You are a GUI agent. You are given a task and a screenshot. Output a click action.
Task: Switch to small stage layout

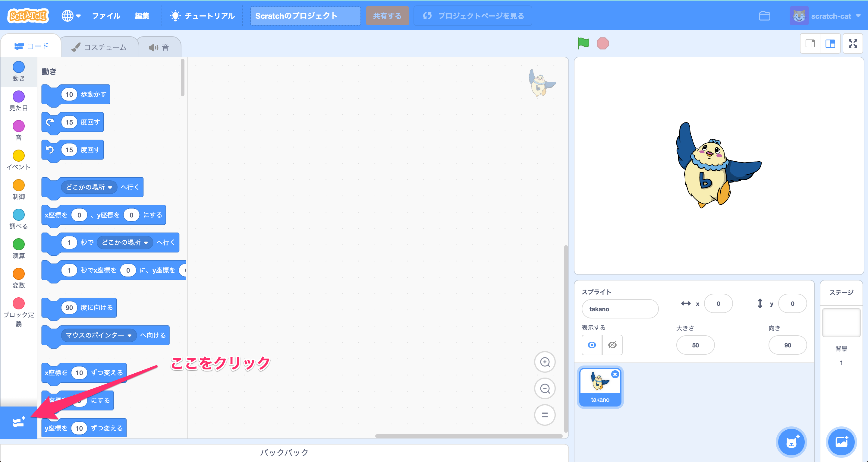[810, 43]
